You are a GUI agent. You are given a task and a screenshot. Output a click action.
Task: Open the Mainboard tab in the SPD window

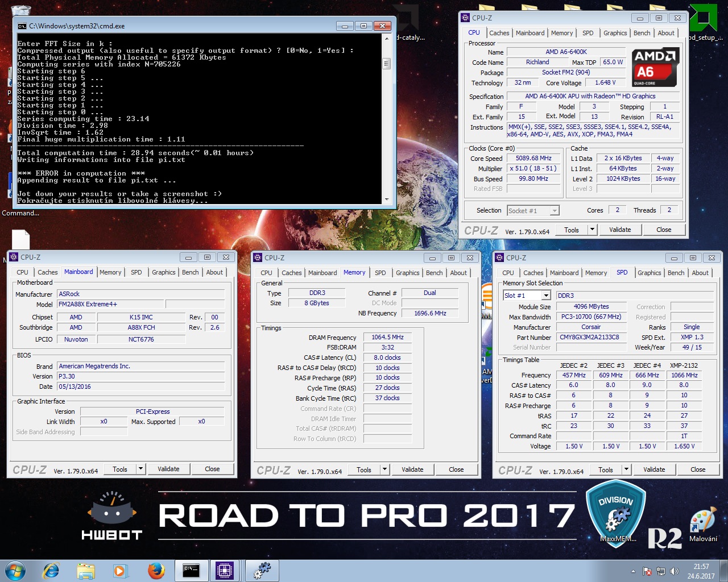564,273
